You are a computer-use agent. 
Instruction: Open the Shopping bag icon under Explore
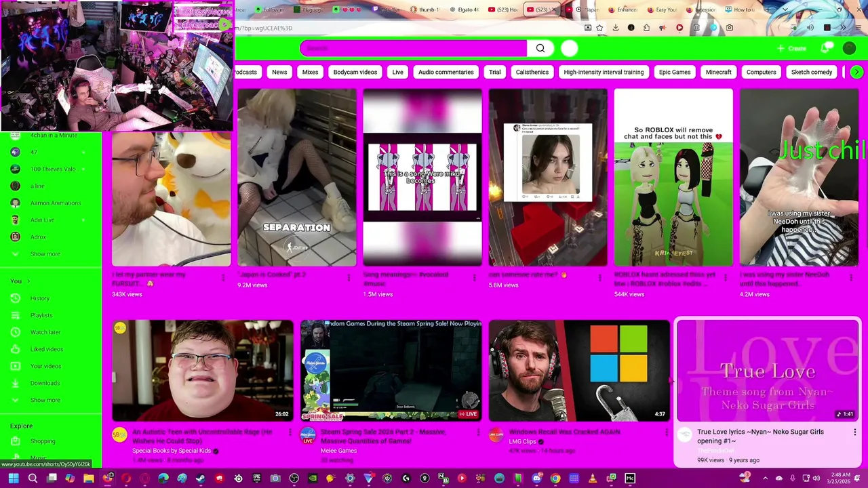pyautogui.click(x=15, y=441)
